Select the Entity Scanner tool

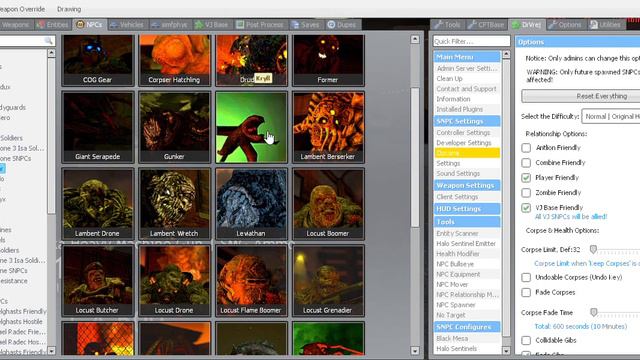tap(467, 233)
